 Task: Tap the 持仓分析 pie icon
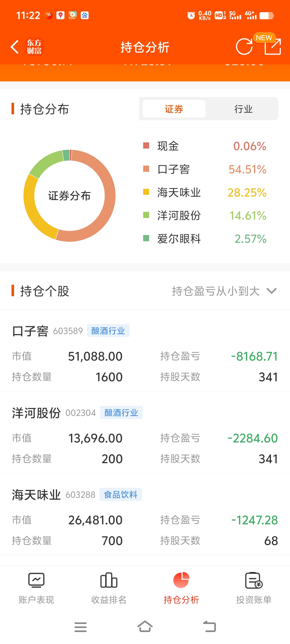click(181, 580)
